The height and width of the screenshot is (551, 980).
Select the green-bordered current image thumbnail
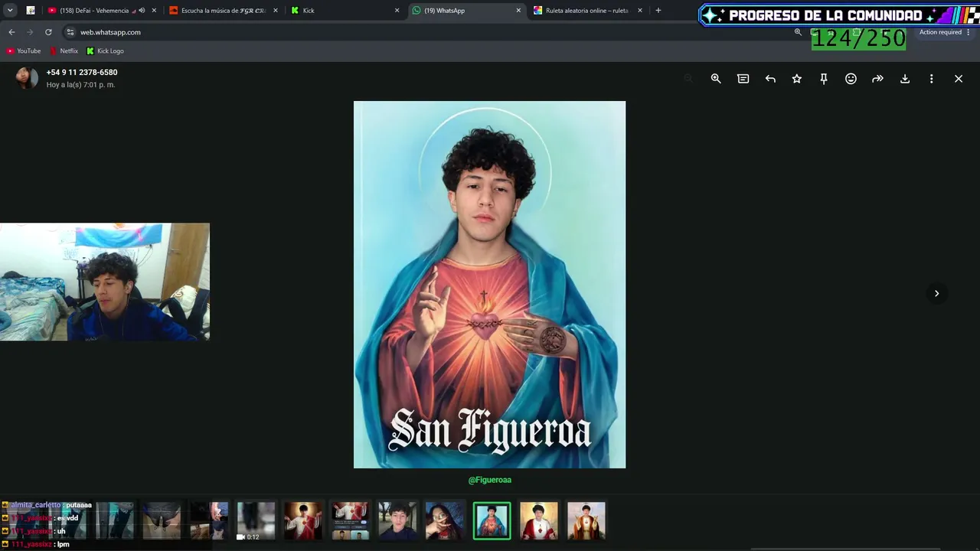tap(492, 521)
